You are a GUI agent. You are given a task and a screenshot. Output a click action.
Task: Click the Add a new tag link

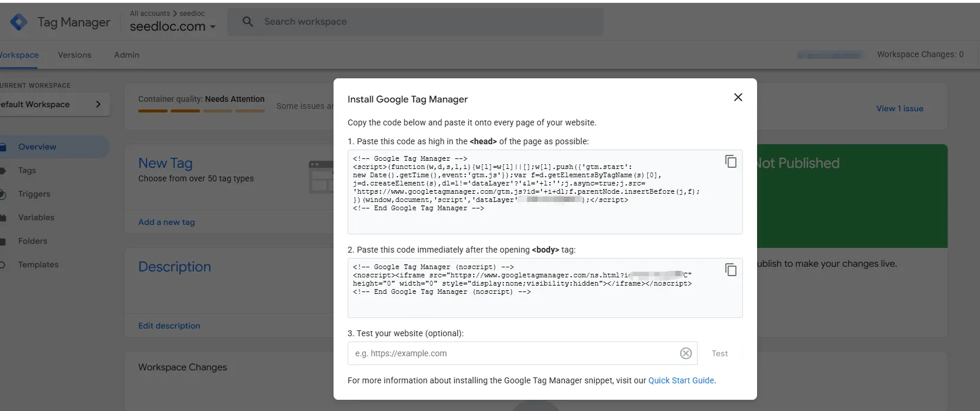166,222
